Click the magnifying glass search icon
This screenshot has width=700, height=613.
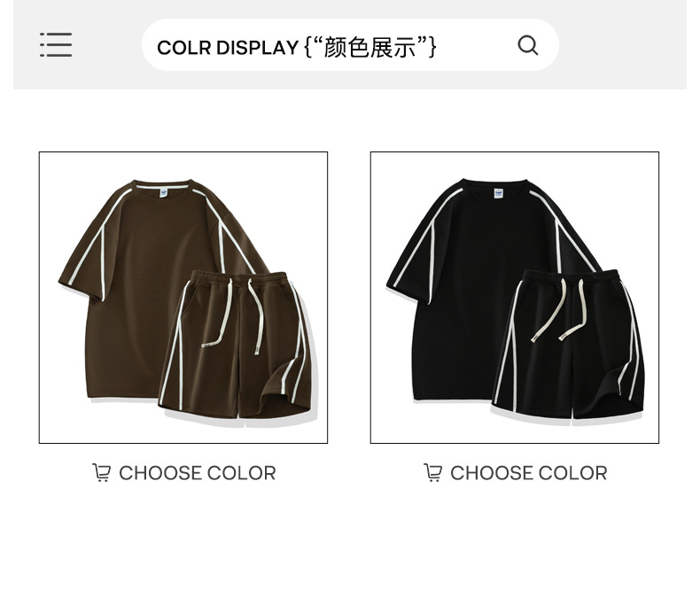pos(528,45)
